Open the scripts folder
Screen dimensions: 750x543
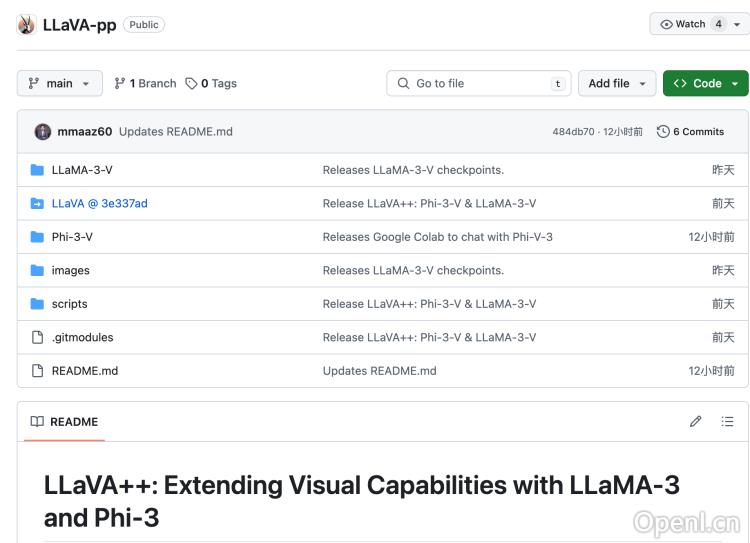[69, 304]
